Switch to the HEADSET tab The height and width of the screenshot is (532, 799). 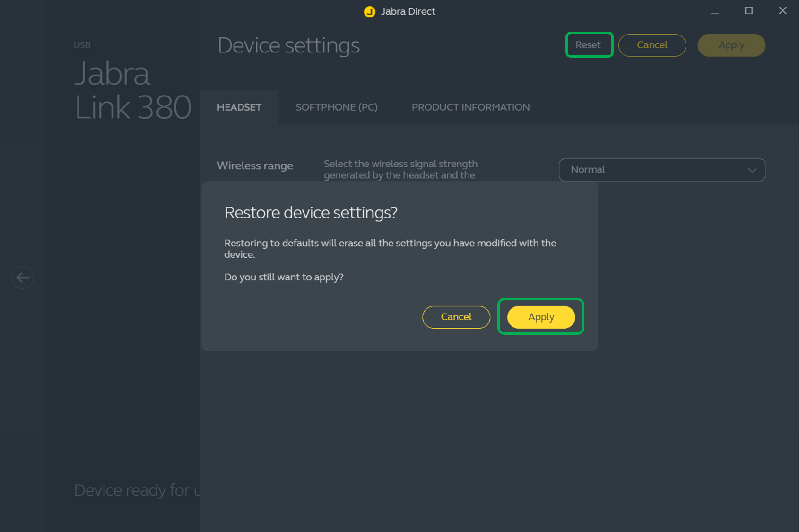pos(239,107)
